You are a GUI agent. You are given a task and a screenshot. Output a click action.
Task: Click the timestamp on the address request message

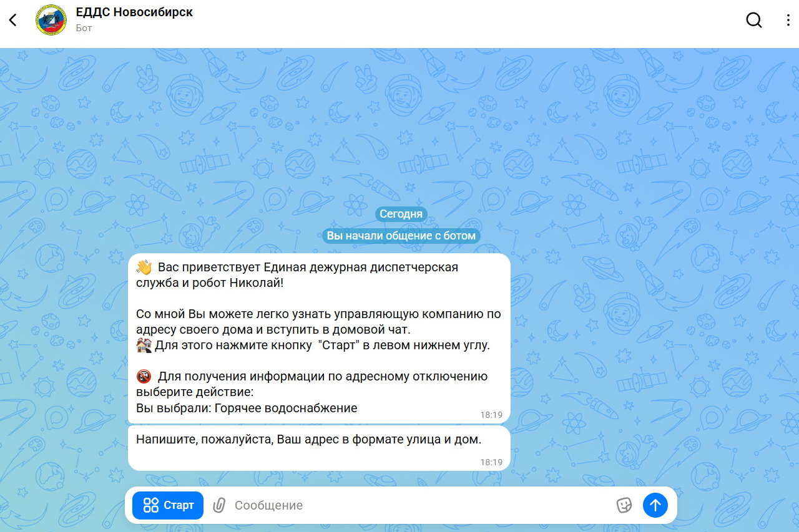coord(491,462)
